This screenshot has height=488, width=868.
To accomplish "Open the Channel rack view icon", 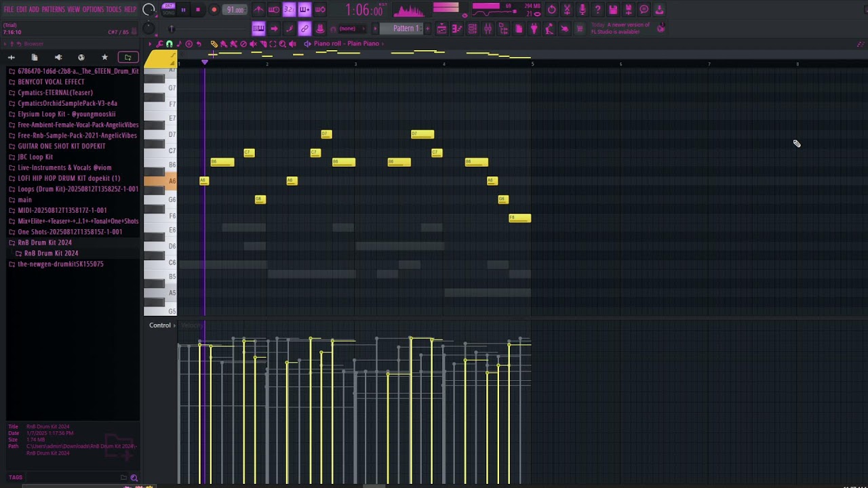I will tap(473, 28).
